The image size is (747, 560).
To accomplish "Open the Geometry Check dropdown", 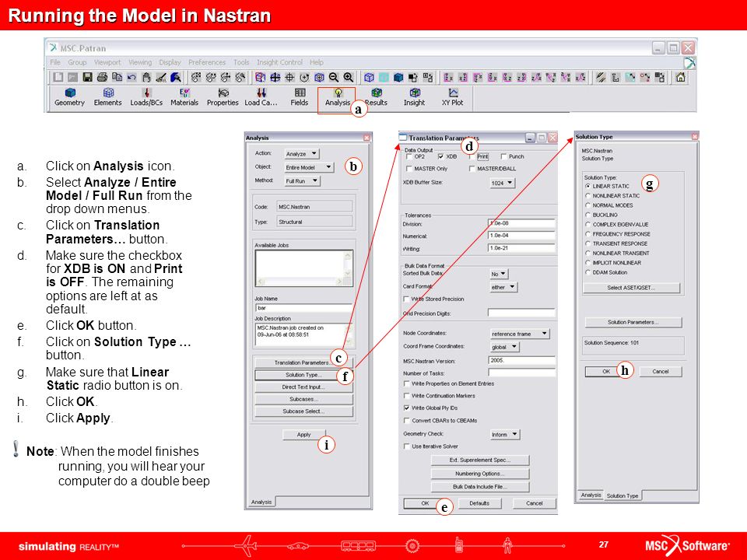I will [x=505, y=434].
